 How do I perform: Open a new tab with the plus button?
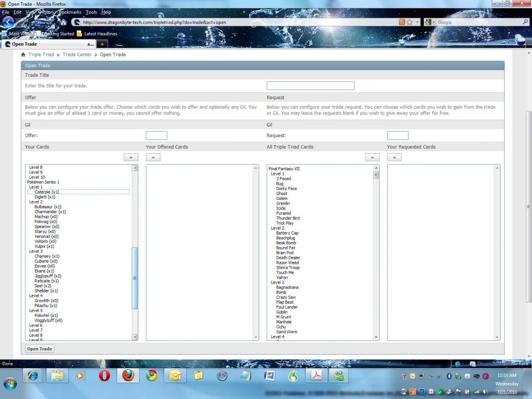pos(102,44)
